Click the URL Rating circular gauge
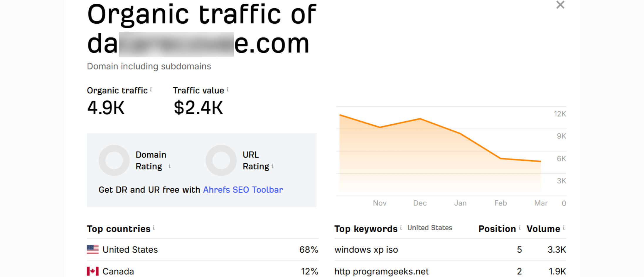Image resolution: width=644 pixels, height=277 pixels. tap(221, 160)
